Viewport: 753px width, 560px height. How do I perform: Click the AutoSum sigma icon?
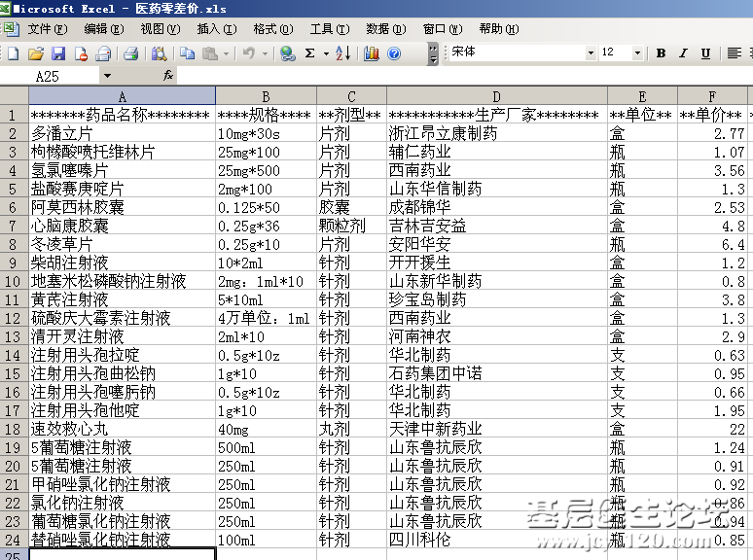310,53
